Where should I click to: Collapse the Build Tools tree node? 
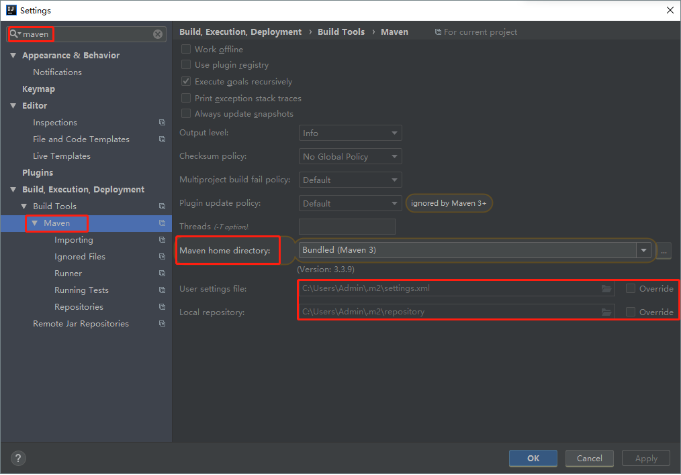pos(24,206)
